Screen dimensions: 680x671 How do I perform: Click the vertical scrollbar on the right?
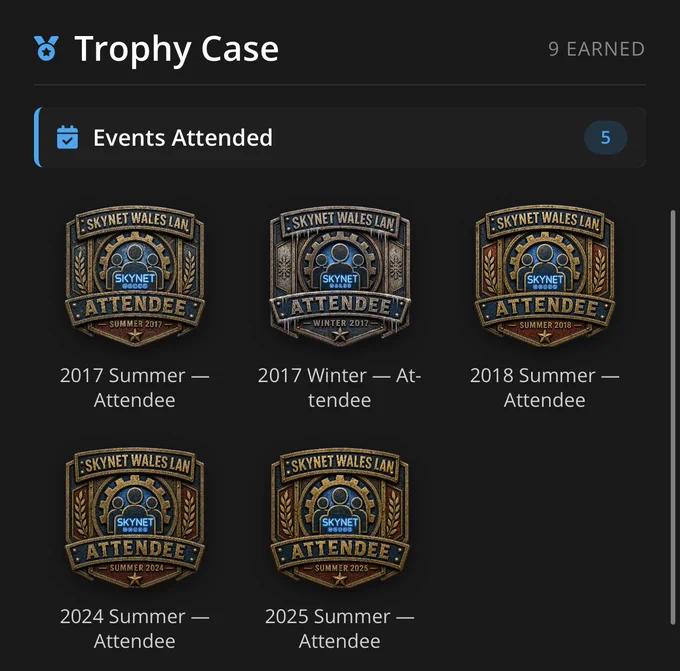(x=673, y=417)
